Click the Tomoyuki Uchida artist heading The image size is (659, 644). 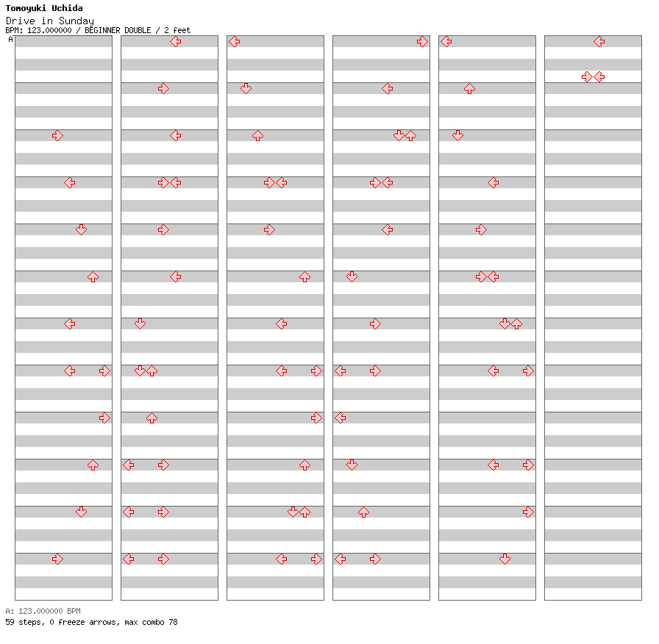point(44,9)
